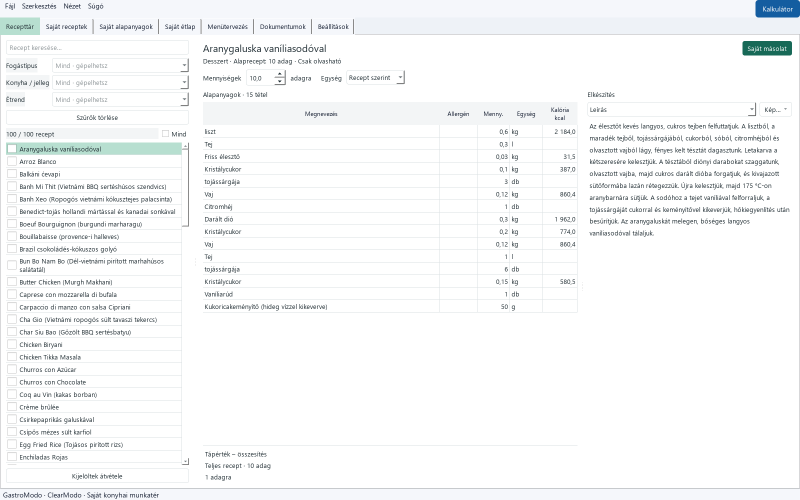This screenshot has height=500, width=800.
Task: Select the Banh Xeo recipe row
Action: point(94,199)
